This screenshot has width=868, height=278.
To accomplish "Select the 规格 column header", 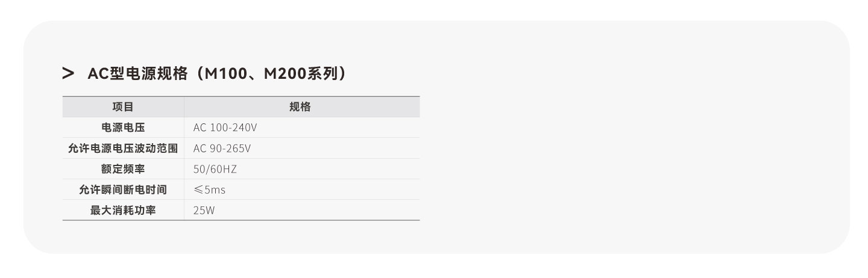I will coord(300,107).
